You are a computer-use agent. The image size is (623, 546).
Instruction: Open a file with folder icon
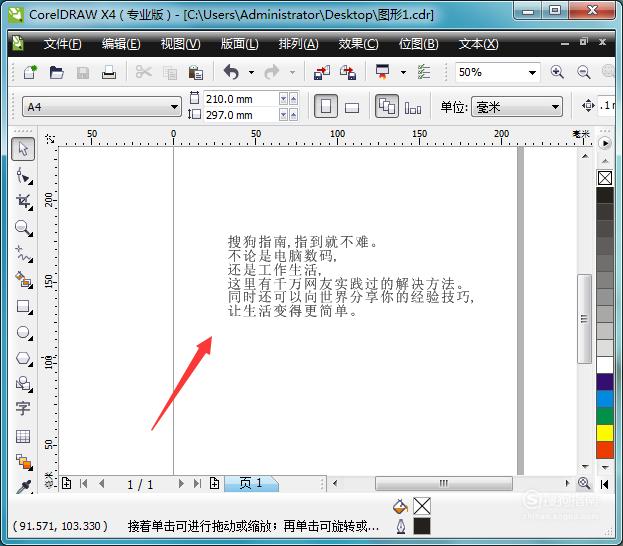(x=56, y=72)
